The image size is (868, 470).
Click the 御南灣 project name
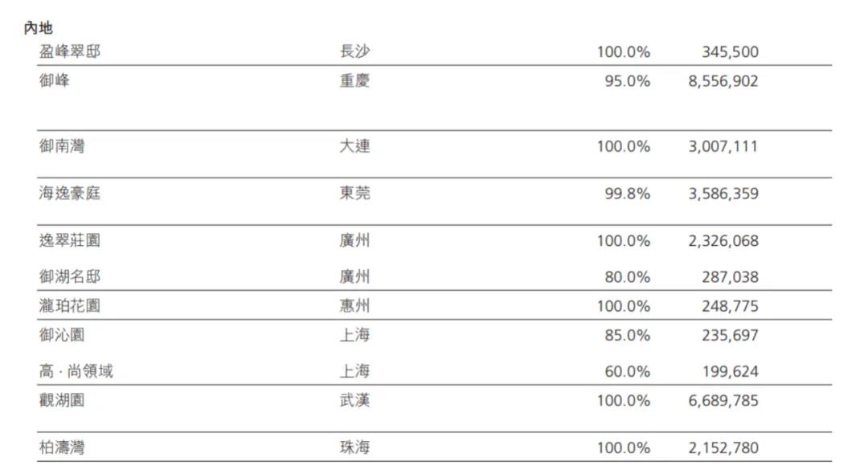[62, 147]
